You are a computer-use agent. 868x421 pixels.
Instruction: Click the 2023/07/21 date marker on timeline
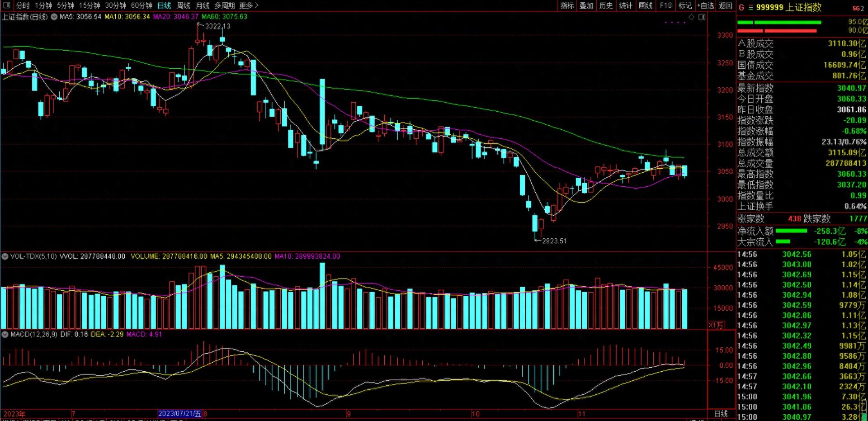click(x=179, y=414)
